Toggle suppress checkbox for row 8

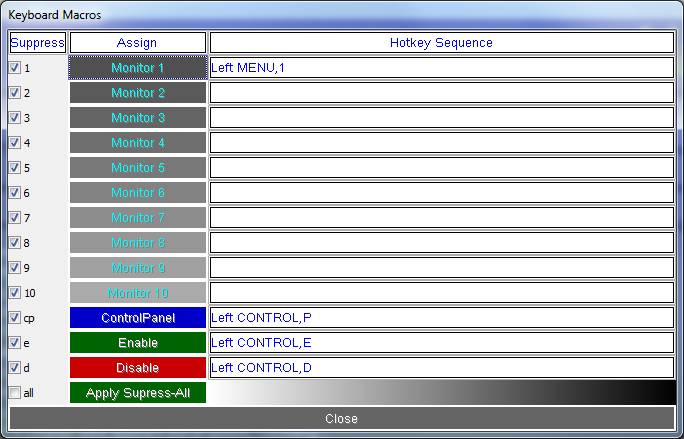coord(15,242)
